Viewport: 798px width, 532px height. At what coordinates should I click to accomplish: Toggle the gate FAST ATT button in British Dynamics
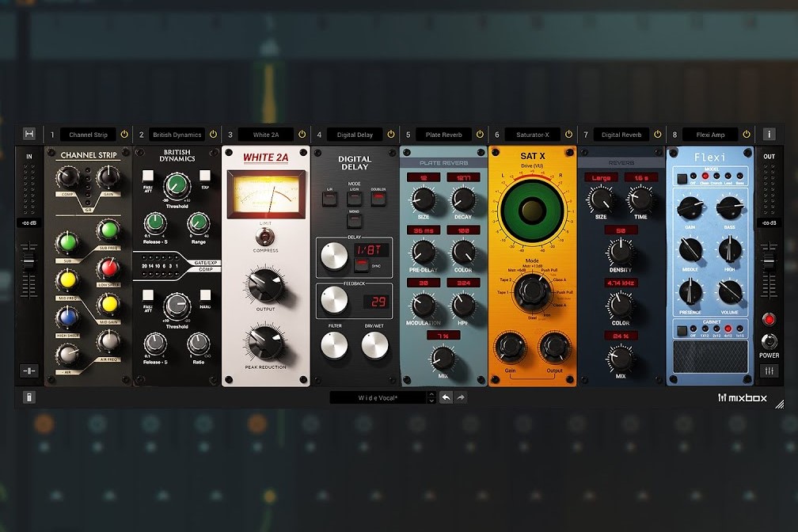click(147, 175)
